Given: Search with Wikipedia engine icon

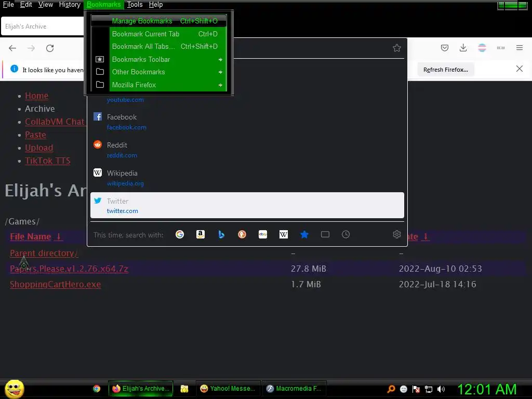Looking at the screenshot, I should (284, 234).
